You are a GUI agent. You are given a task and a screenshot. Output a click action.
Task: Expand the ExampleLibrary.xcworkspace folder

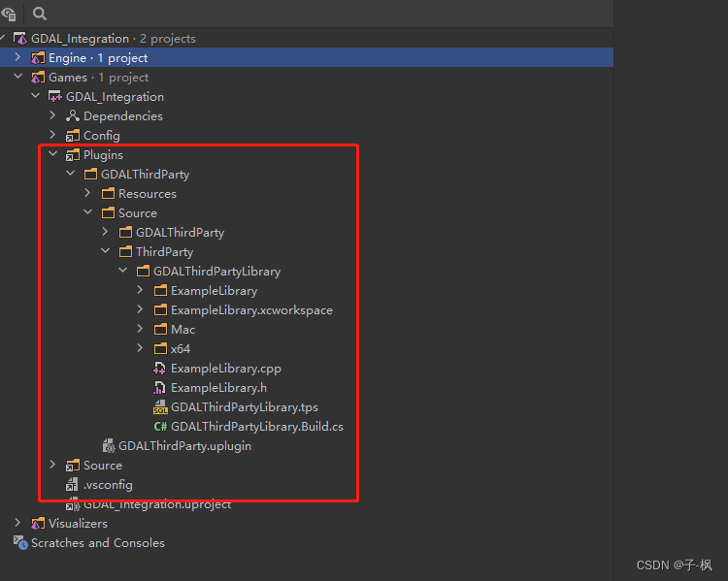coord(140,309)
